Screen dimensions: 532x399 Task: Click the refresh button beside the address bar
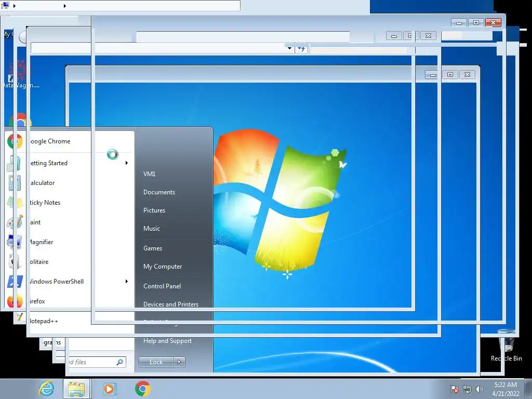click(x=301, y=49)
